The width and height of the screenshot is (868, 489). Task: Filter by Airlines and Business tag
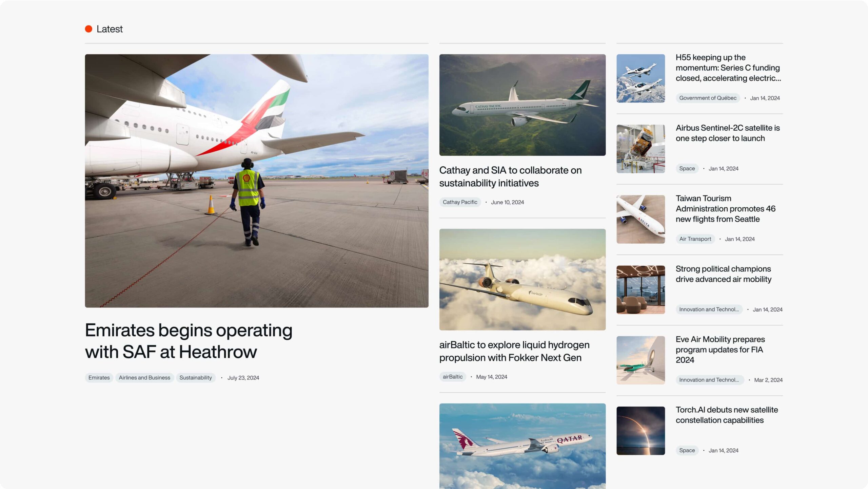point(144,378)
